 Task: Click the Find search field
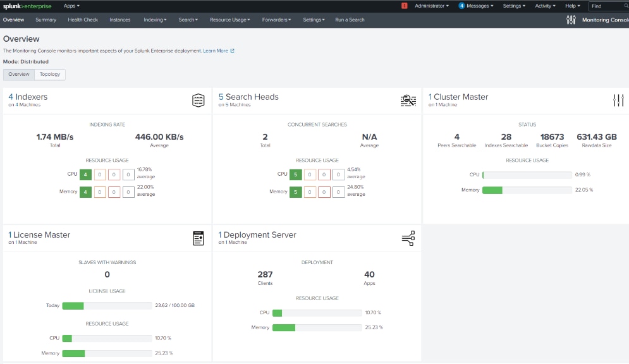(x=608, y=6)
